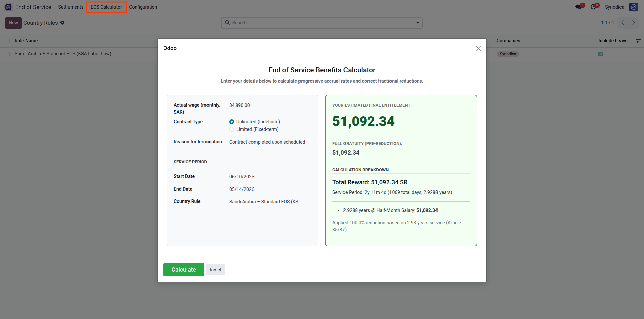
Task: Open the EOS Calculator menu
Action: pyautogui.click(x=106, y=7)
